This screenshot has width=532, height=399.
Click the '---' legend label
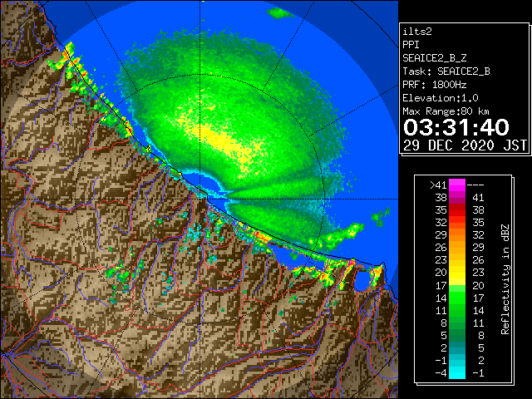(x=475, y=185)
